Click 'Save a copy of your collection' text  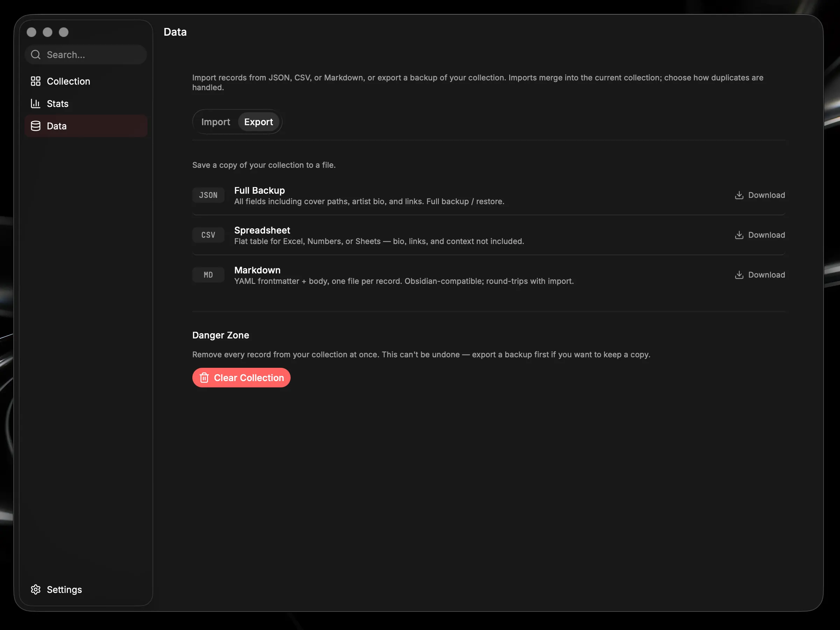click(x=264, y=165)
